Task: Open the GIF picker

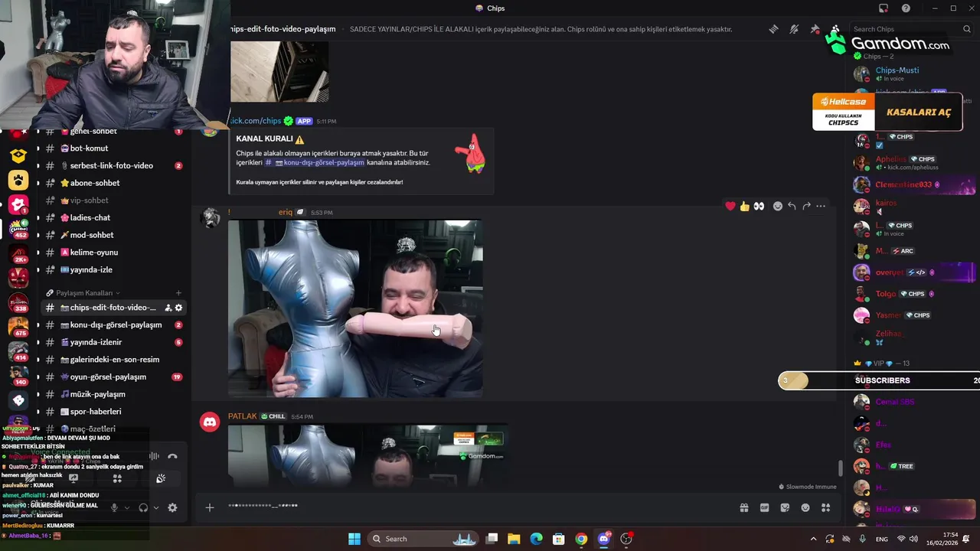Action: click(764, 507)
